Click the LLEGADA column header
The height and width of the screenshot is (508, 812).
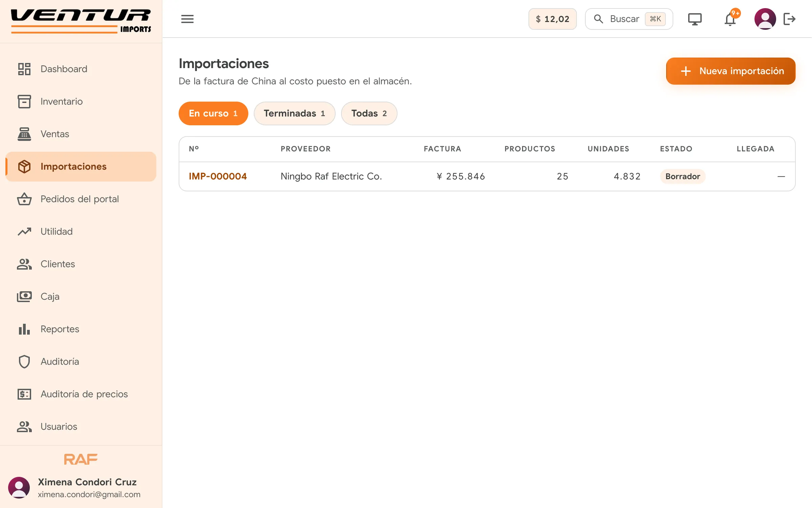(x=755, y=149)
